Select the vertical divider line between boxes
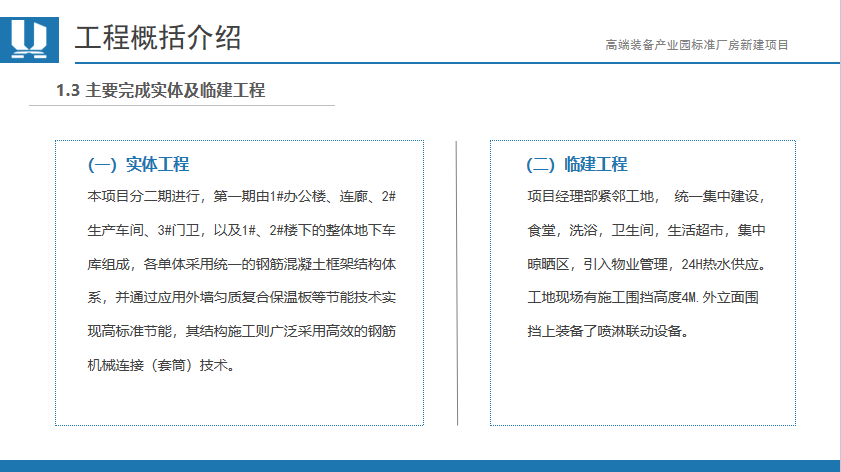This screenshot has width=841, height=472. tap(457, 282)
